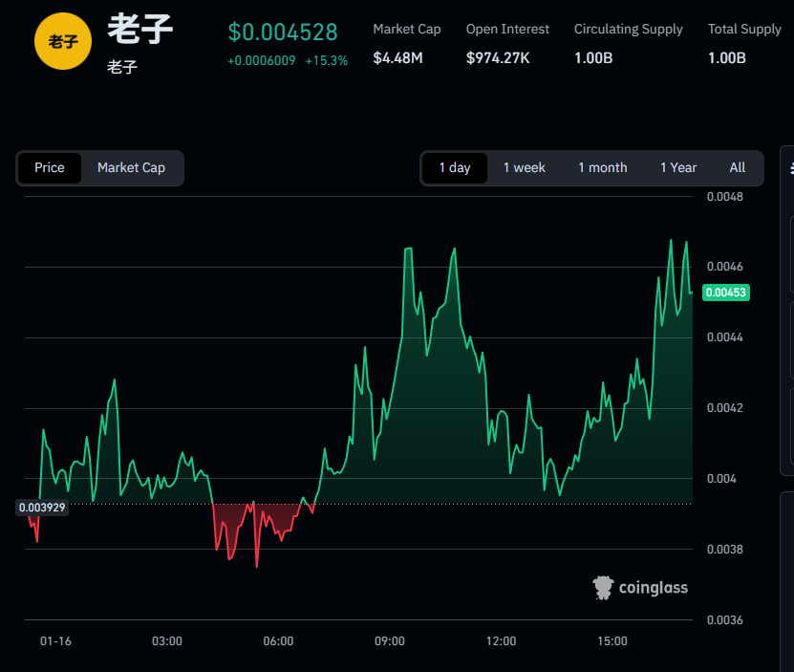Image resolution: width=794 pixels, height=672 pixels.
Task: Click the green 0.00453 price tag
Action: point(726,293)
